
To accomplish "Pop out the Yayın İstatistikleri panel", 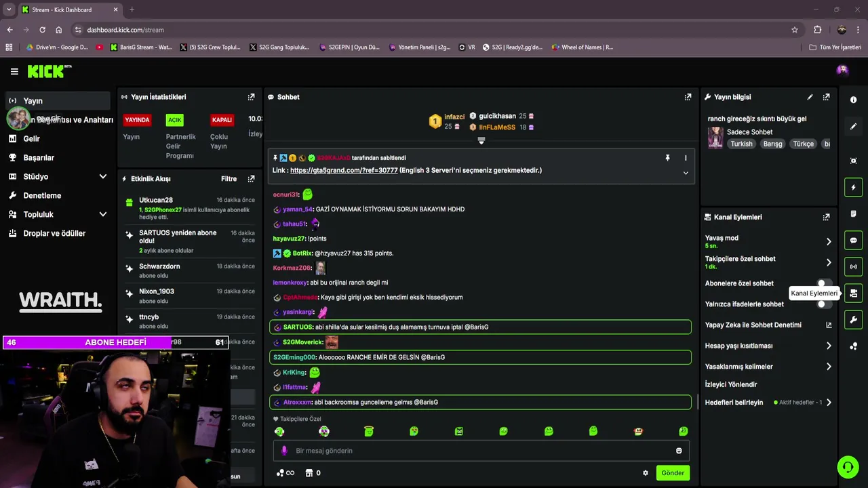I will click(x=251, y=97).
